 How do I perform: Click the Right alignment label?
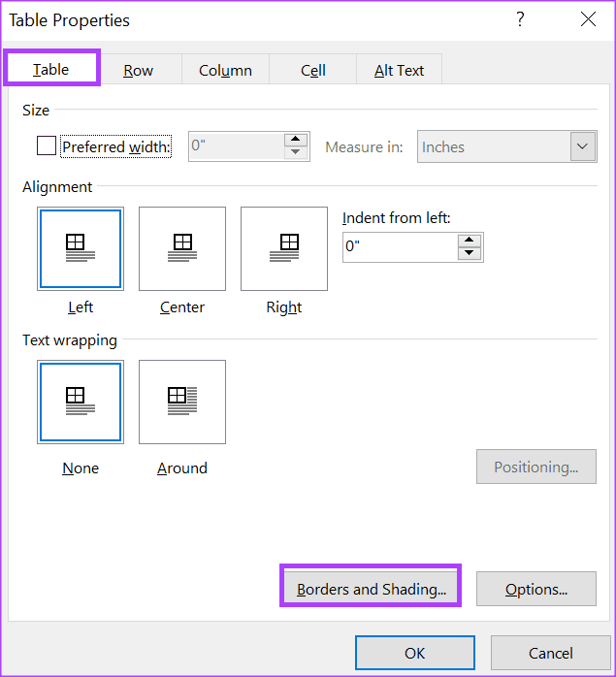(284, 307)
